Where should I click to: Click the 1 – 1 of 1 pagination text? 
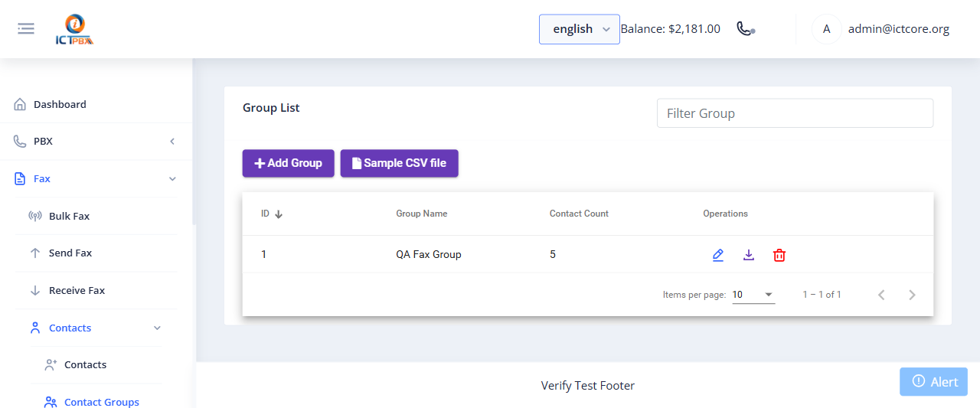822,295
